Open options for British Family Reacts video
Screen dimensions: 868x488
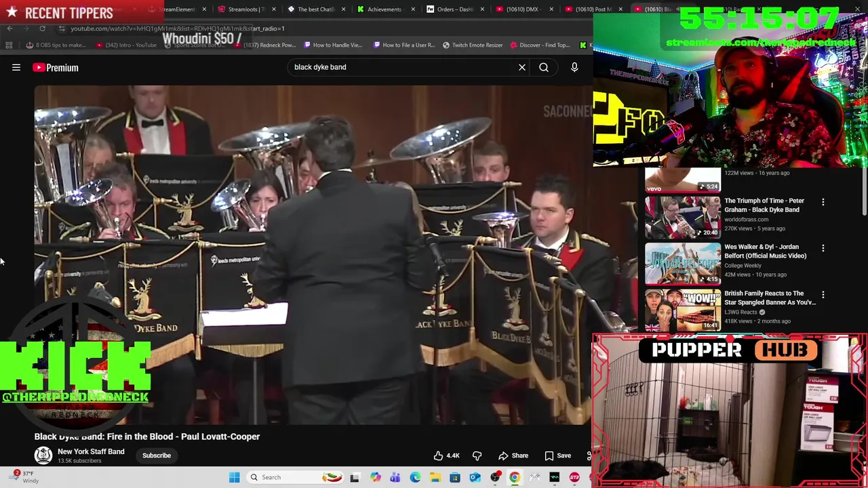click(823, 295)
